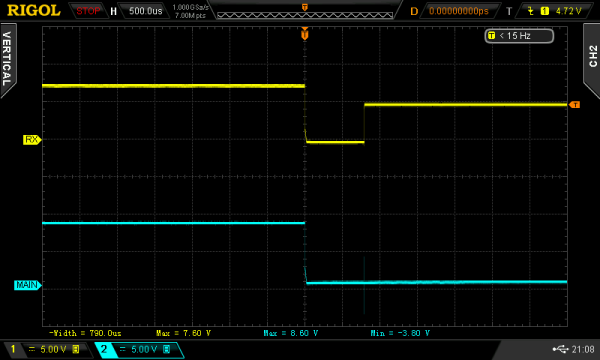Click the RIGOL logo
The width and height of the screenshot is (600, 360).
coord(34,10)
